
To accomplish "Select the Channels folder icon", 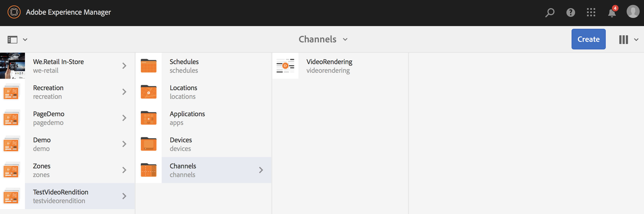I will pos(149,170).
